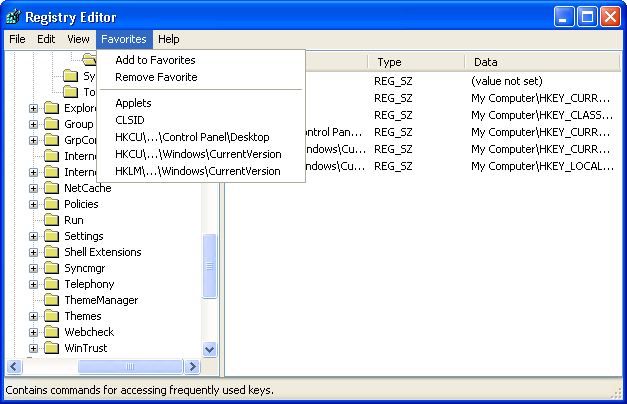Expand the WinTrust tree node

(x=33, y=348)
